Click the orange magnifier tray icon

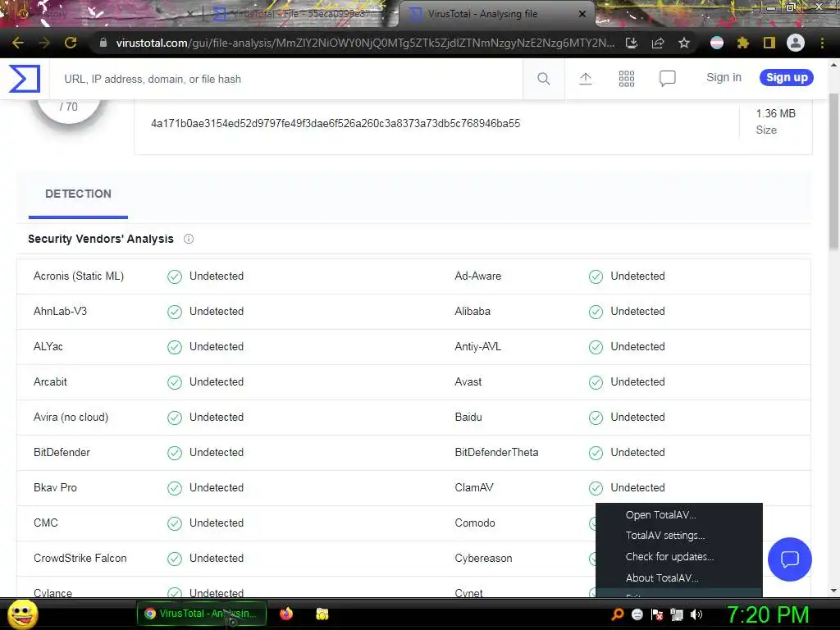pos(618,614)
